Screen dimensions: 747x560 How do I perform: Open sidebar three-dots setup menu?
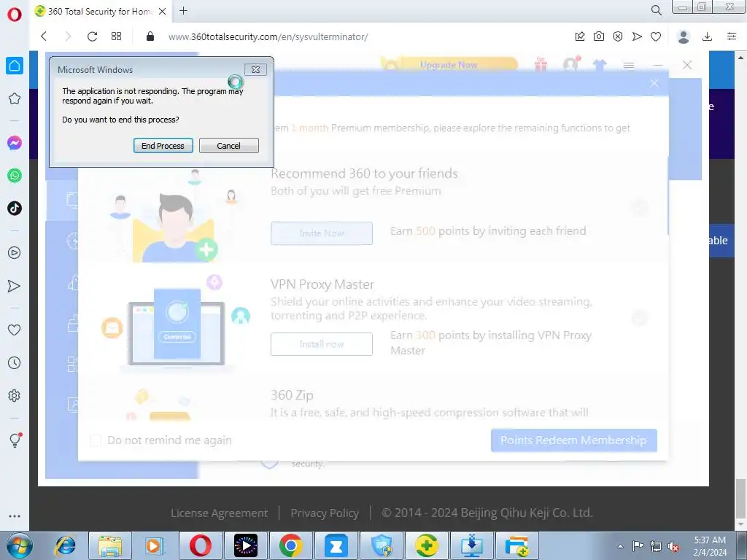pyautogui.click(x=15, y=516)
